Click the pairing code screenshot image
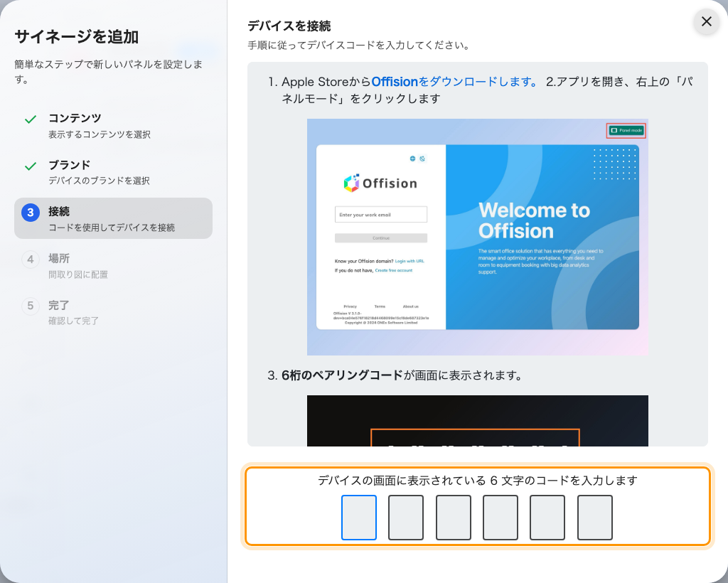This screenshot has width=728, height=583. [x=477, y=421]
